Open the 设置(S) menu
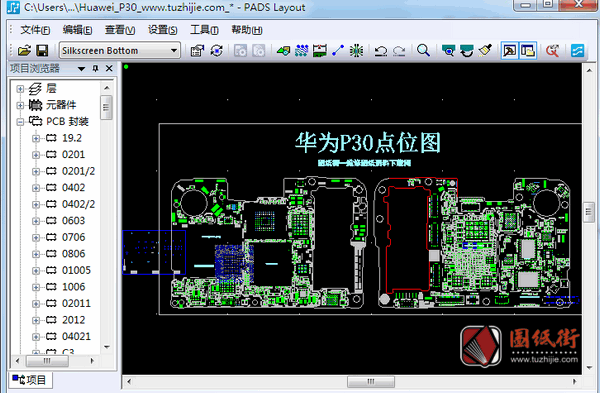Screen dimensions: 600x393 pyautogui.click(x=162, y=30)
